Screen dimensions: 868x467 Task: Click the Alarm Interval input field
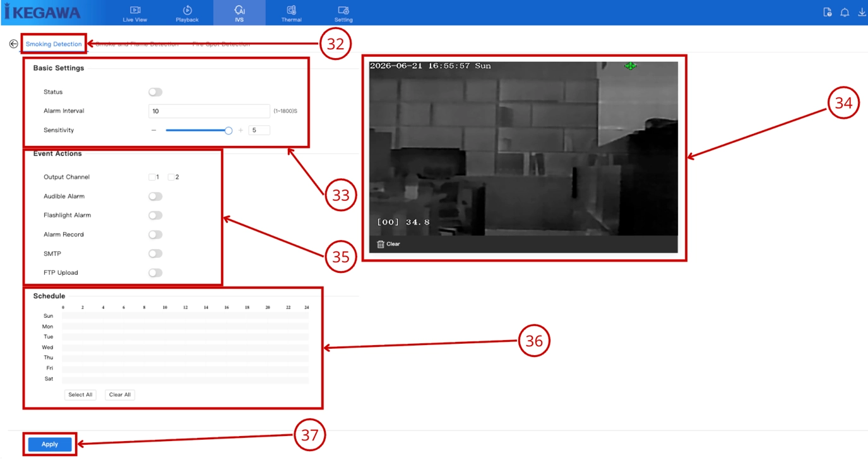click(209, 111)
